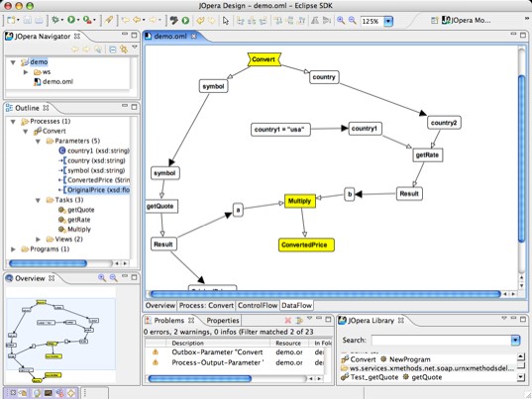Click the editor horizontal scrollbar
This screenshot has width=532, height=399.
coord(325,294)
